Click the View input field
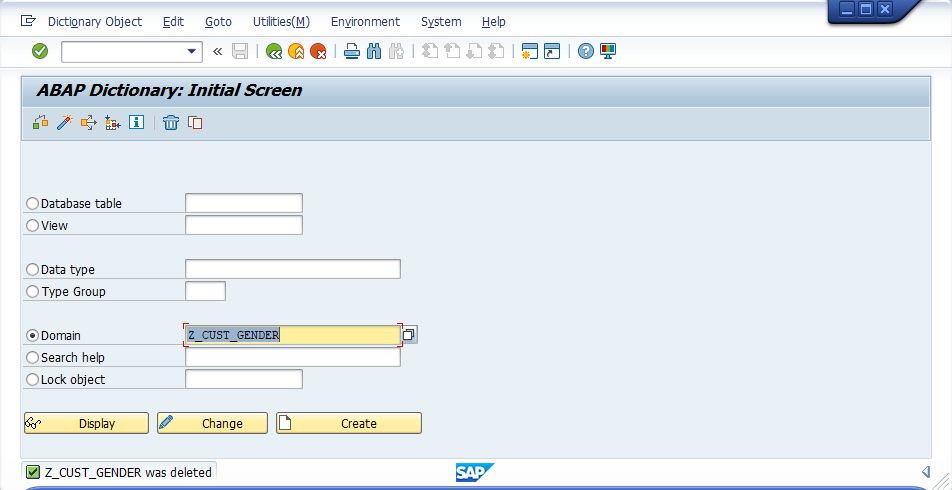This screenshot has height=490, width=952. tap(243, 225)
